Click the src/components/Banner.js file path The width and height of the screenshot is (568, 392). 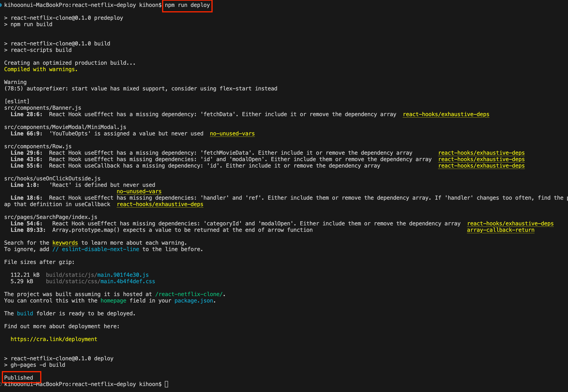click(42, 108)
